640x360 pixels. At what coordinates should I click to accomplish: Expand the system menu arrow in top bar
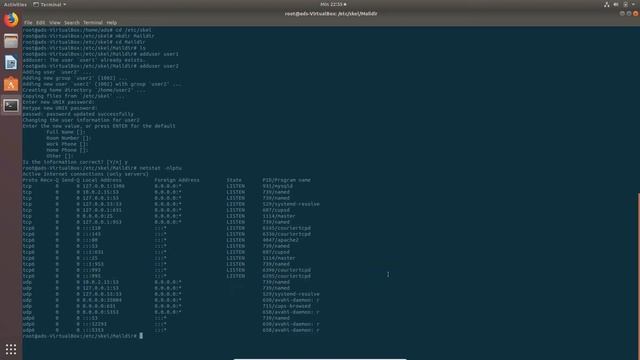click(x=633, y=4)
